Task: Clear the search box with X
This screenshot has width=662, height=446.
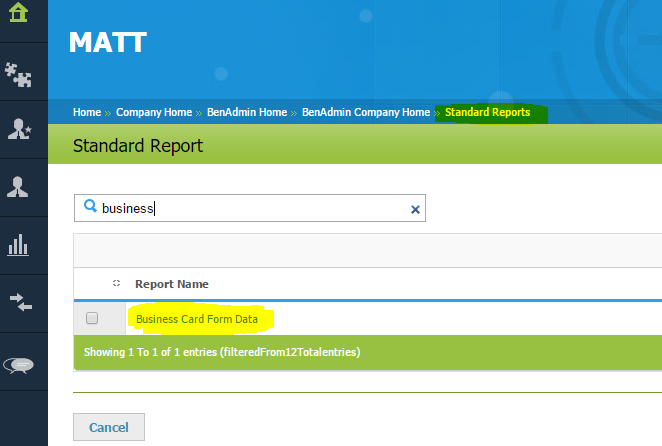Action: click(x=416, y=209)
